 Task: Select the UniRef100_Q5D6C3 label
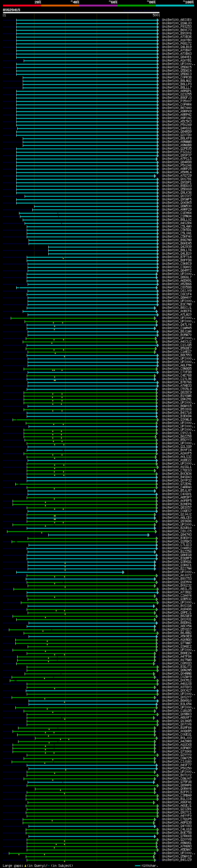pos(177,74)
